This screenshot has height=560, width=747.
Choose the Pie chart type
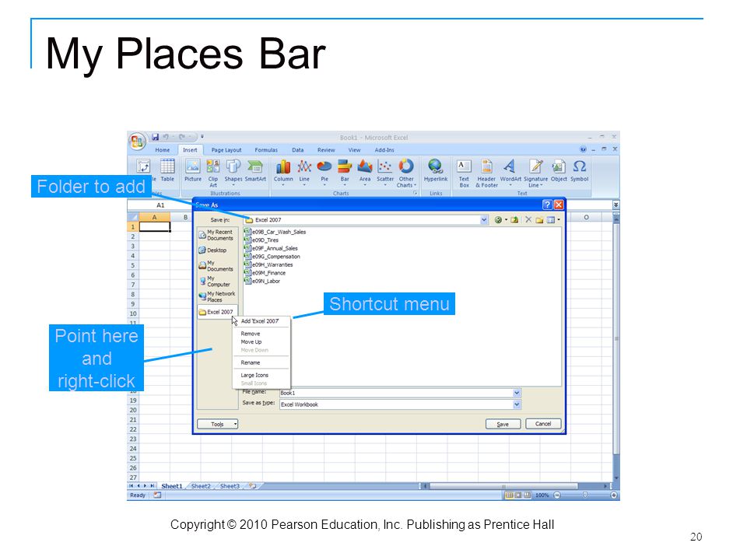[x=324, y=171]
